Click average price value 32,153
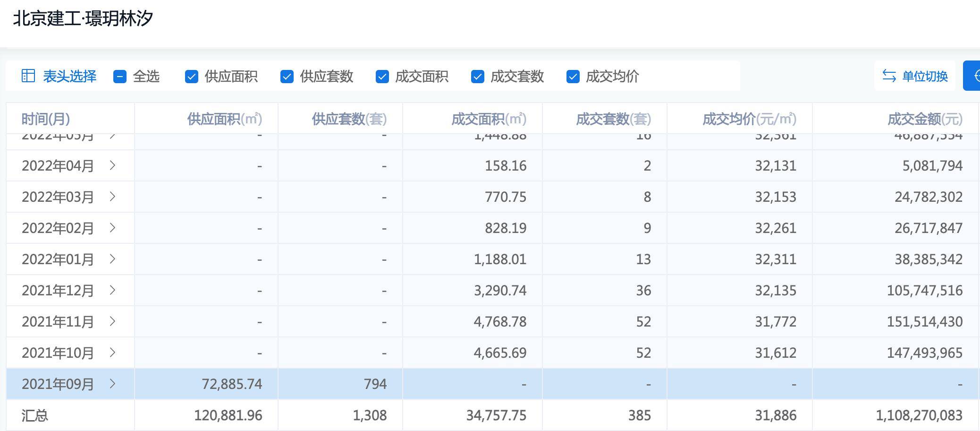The height and width of the screenshot is (431, 980). [776, 197]
